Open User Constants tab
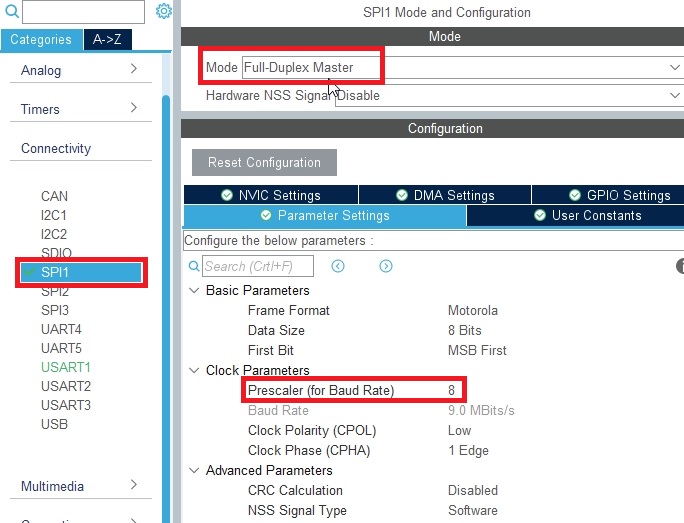The width and height of the screenshot is (684, 523). (x=575, y=215)
